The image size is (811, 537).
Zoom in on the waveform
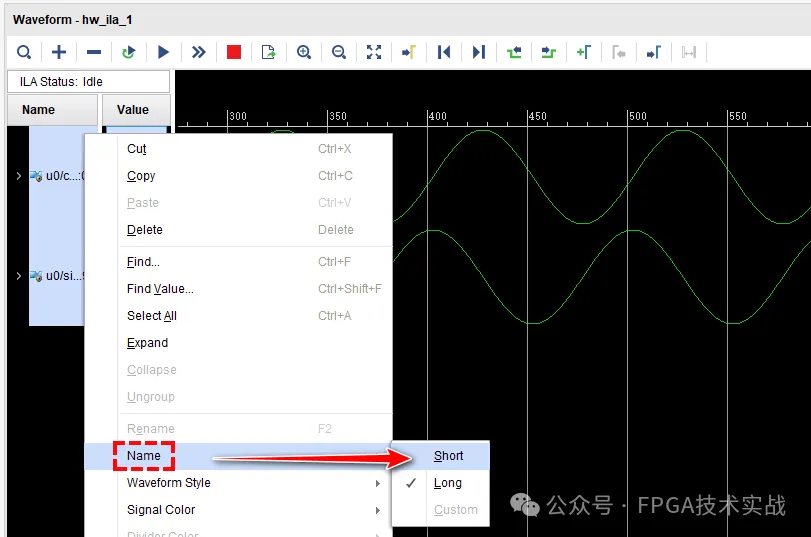tap(304, 52)
